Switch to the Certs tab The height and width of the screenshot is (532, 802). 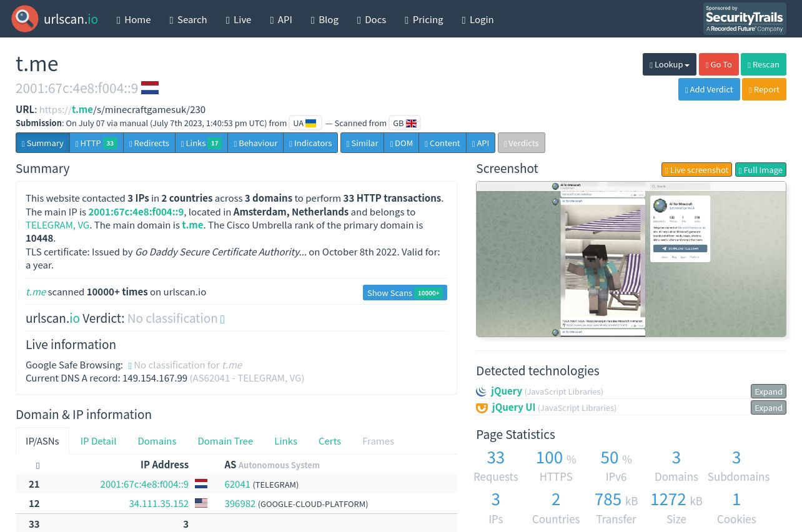330,441
